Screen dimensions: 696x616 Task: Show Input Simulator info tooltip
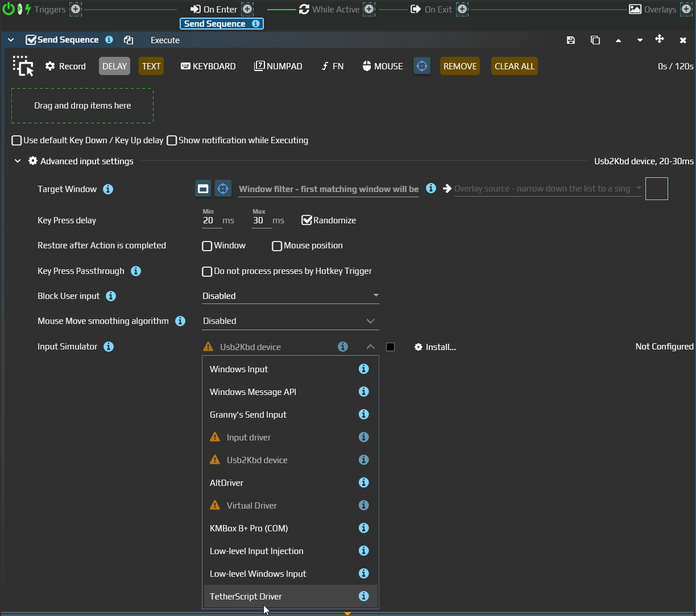[109, 347]
